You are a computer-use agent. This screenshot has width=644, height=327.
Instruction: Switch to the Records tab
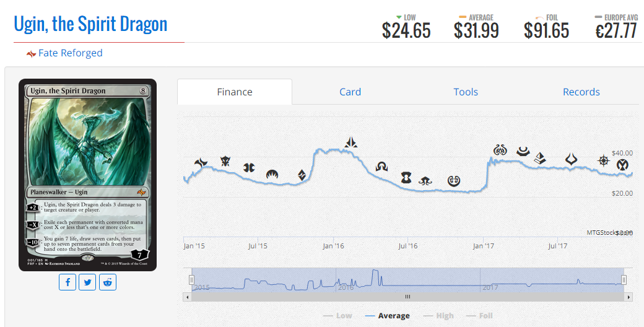pyautogui.click(x=581, y=92)
